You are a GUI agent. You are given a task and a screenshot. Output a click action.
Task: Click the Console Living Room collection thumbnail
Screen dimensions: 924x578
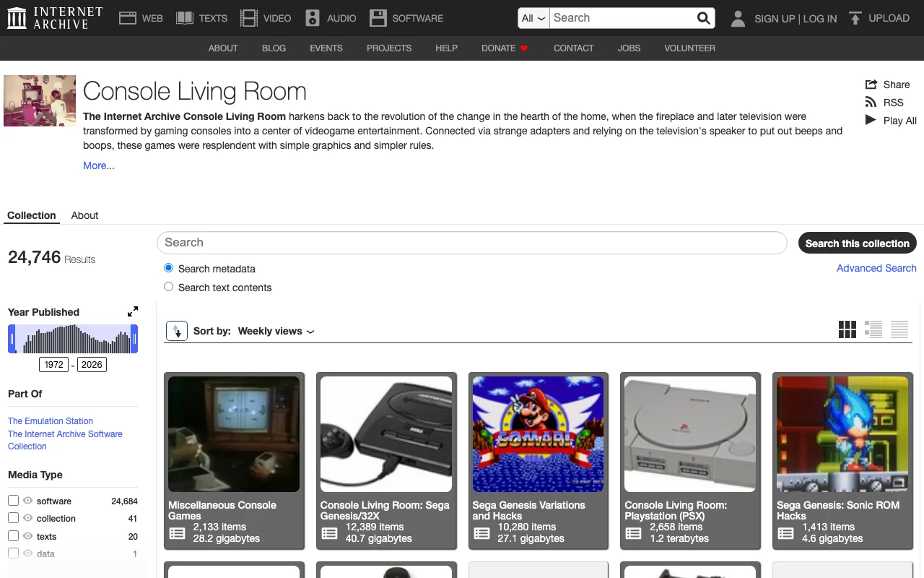click(40, 100)
